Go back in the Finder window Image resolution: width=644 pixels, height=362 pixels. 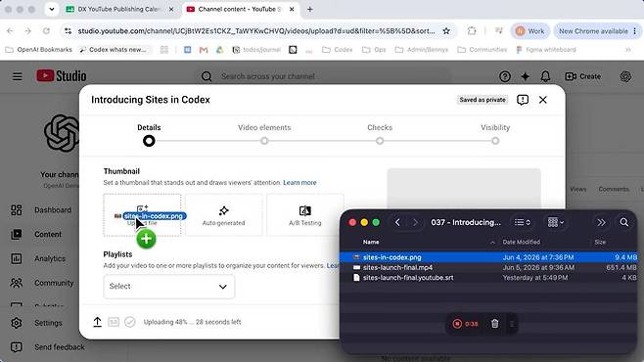pos(397,222)
